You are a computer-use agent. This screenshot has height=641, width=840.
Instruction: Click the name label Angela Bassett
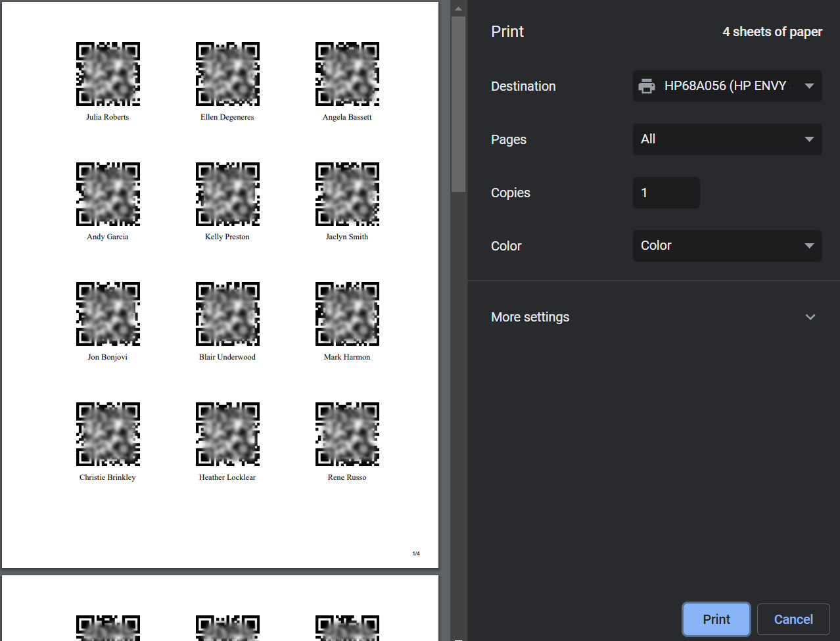click(x=347, y=117)
